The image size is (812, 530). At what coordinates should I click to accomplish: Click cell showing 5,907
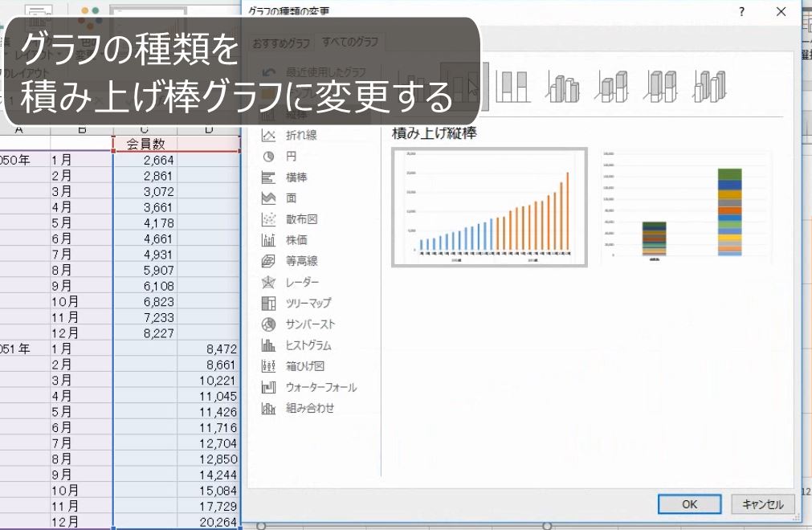click(145, 270)
